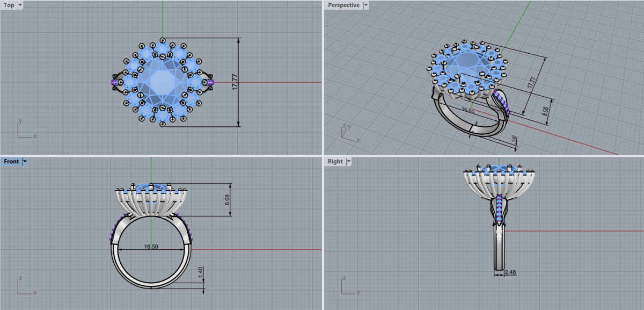Click the world axes icon in Front view
Screen dimensions: 644x310
[x=26, y=285]
